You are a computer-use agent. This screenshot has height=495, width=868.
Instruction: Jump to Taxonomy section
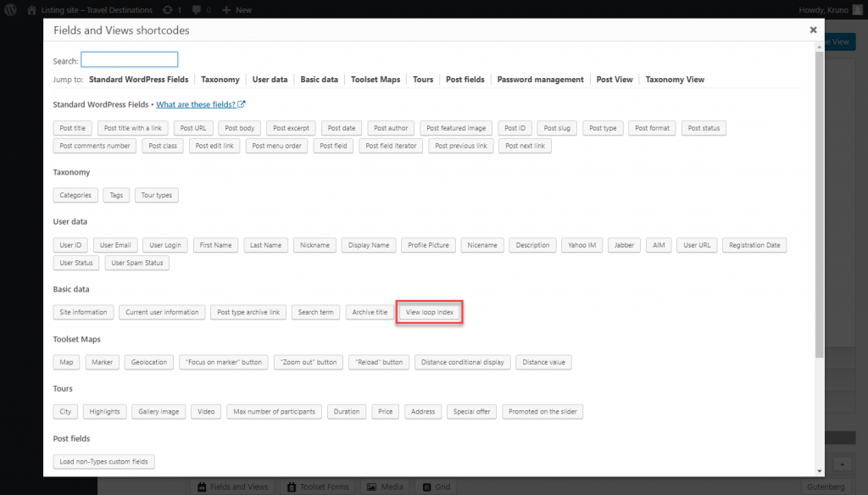click(220, 79)
